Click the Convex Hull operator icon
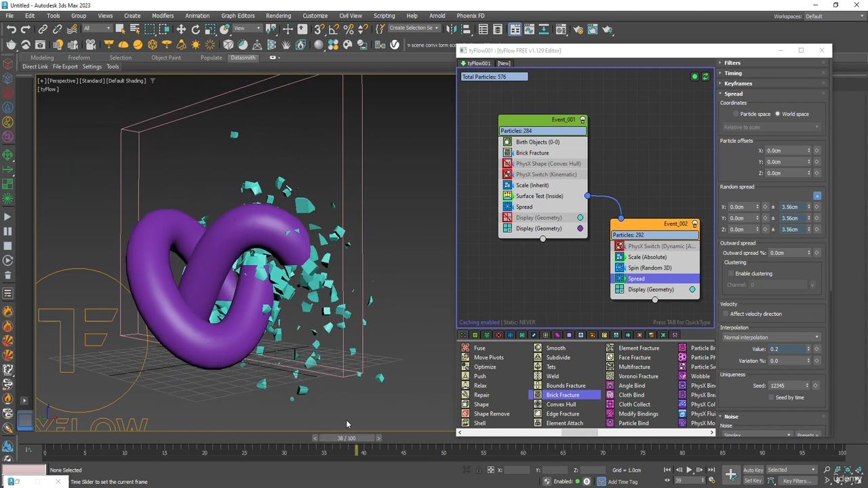Screen dimensions: 868x488 pos(538,405)
